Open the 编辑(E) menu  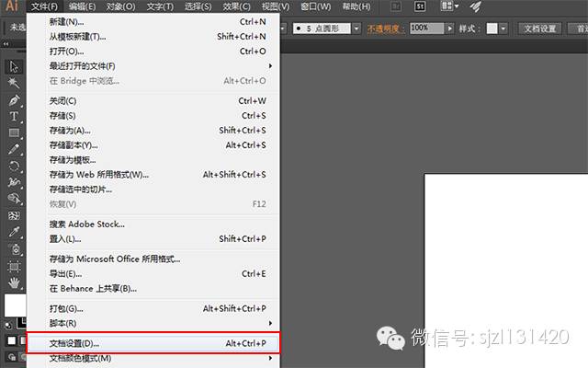pyautogui.click(x=82, y=6)
